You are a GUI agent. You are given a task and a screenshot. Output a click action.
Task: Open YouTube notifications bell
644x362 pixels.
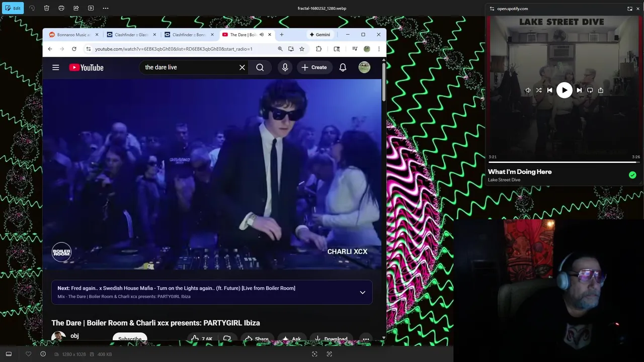tap(343, 67)
